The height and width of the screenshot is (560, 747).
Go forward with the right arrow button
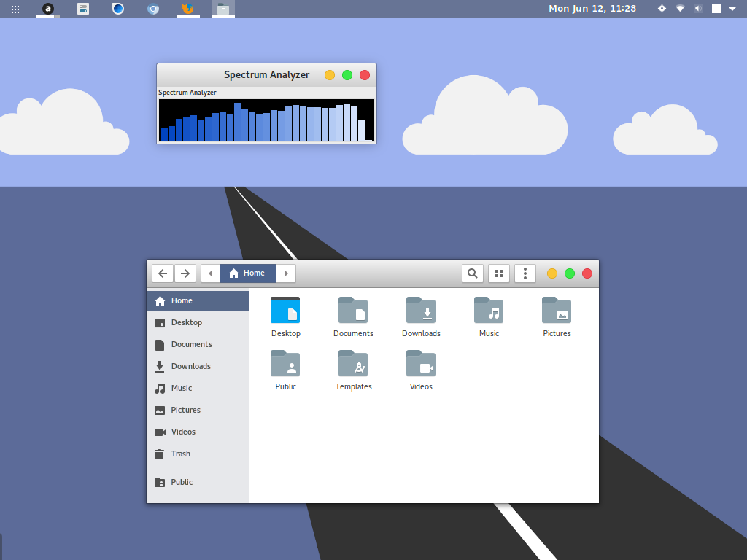tap(185, 273)
